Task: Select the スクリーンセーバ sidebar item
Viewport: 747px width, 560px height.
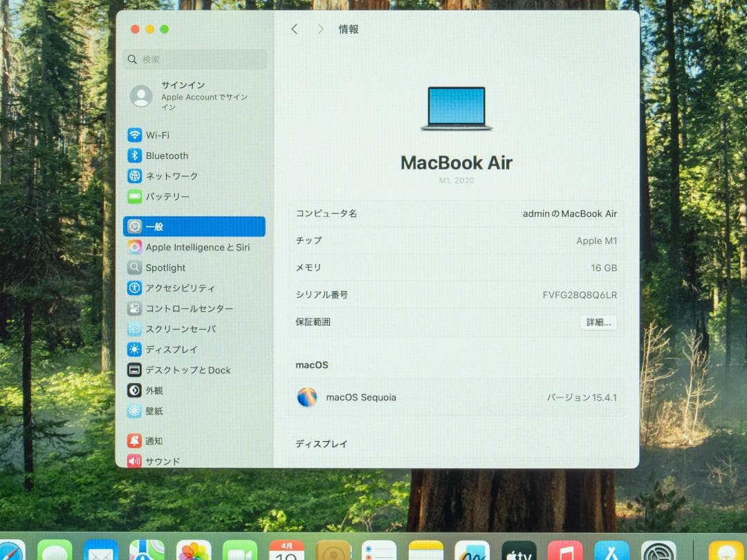Action: pos(194,329)
